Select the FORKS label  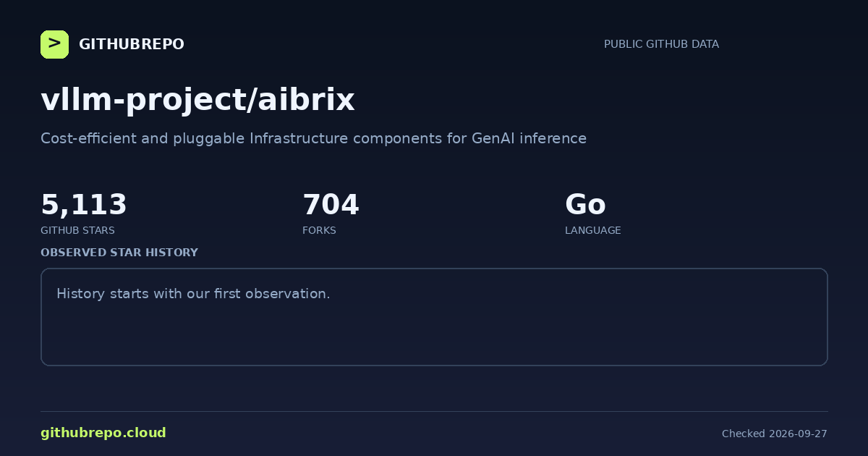(x=319, y=230)
